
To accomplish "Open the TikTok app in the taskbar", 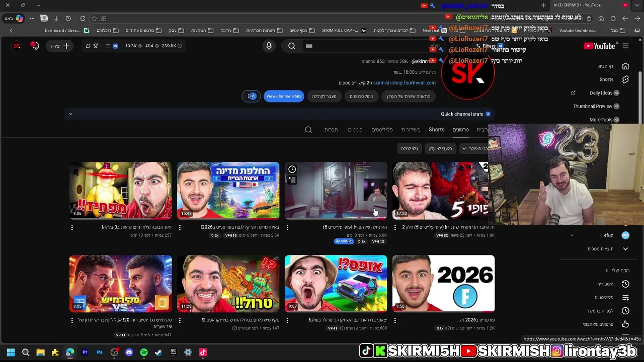I will pos(203,352).
